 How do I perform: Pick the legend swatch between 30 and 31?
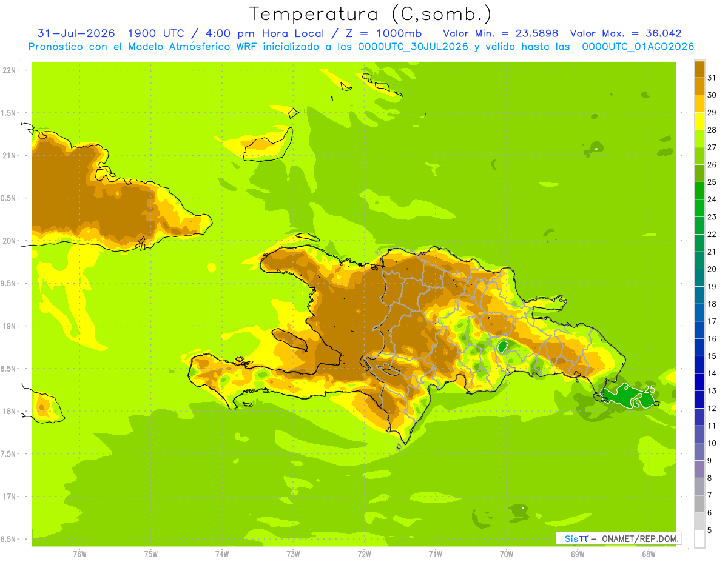(699, 86)
